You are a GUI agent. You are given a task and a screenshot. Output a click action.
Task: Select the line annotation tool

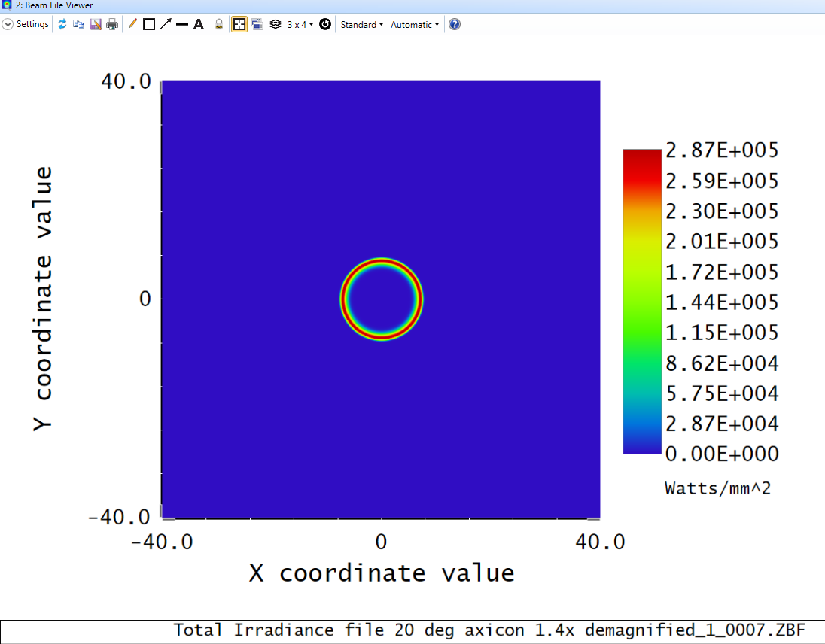[x=182, y=24]
